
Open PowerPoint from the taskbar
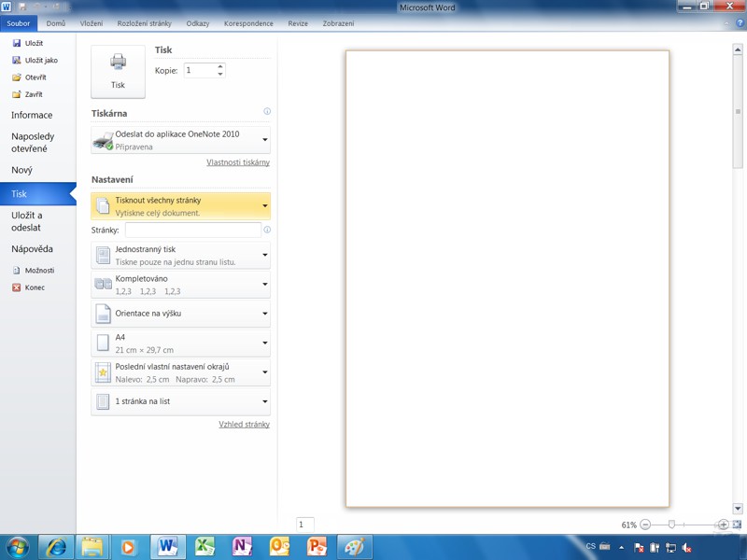coord(317,547)
